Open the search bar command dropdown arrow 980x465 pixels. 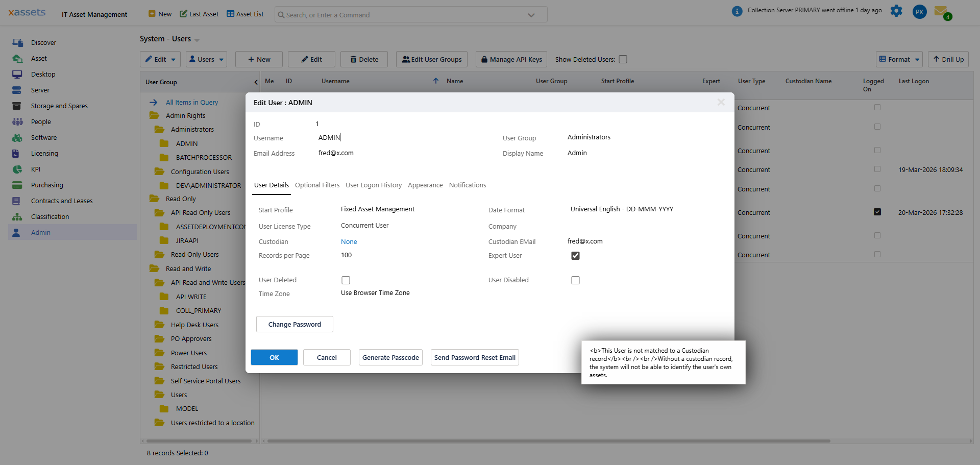(x=531, y=14)
